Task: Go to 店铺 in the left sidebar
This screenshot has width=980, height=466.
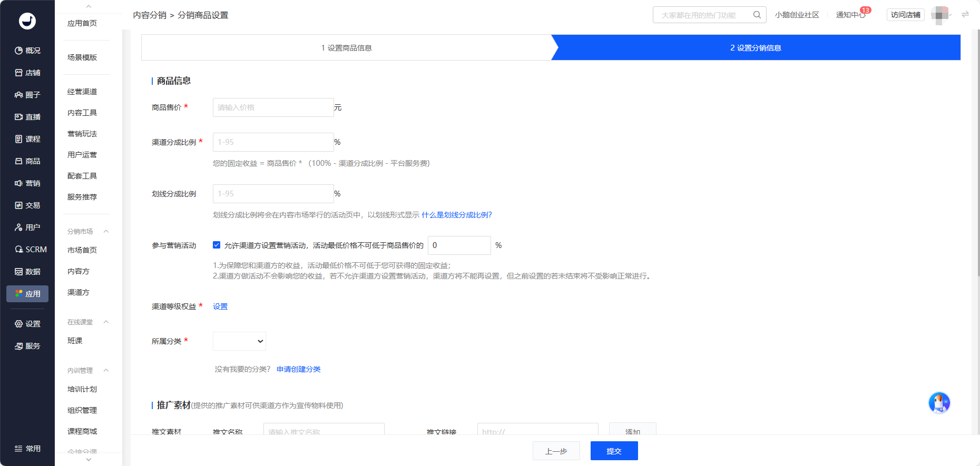Action: pos(27,73)
